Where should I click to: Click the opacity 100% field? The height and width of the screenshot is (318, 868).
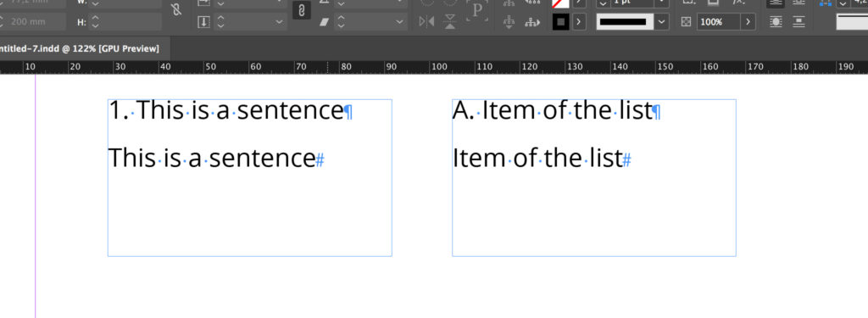pos(719,22)
